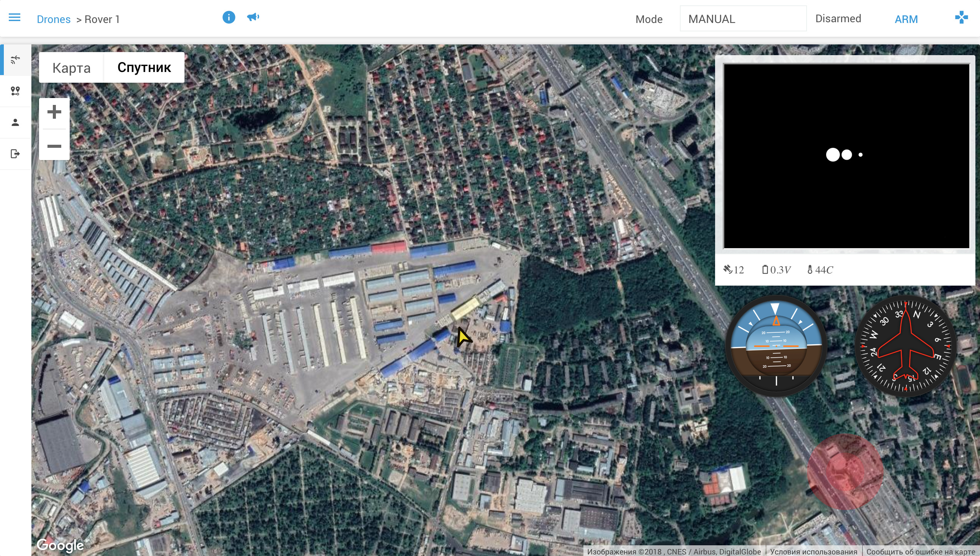Open the waypoints route sidebar icon
Viewport: 980px width, 556px height.
click(15, 91)
